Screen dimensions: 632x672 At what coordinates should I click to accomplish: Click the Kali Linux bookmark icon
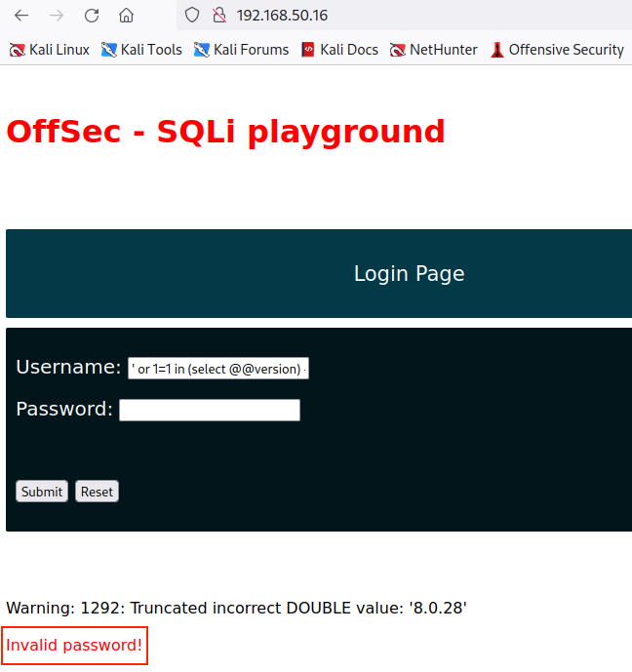coord(17,50)
